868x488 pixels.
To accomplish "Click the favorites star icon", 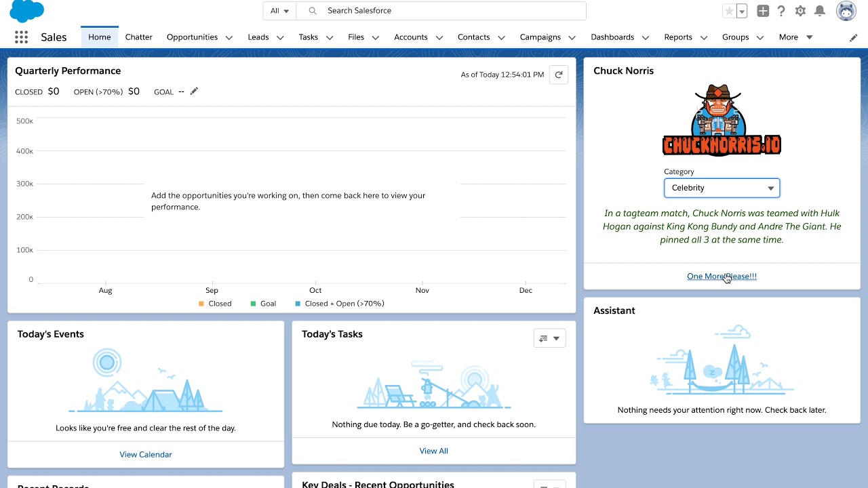I will [x=729, y=11].
